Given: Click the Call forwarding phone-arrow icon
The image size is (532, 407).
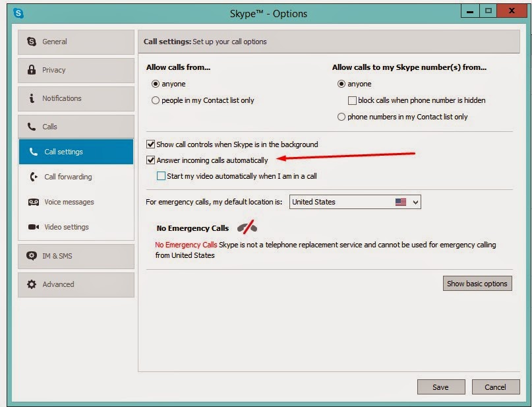Looking at the screenshot, I should [34, 177].
